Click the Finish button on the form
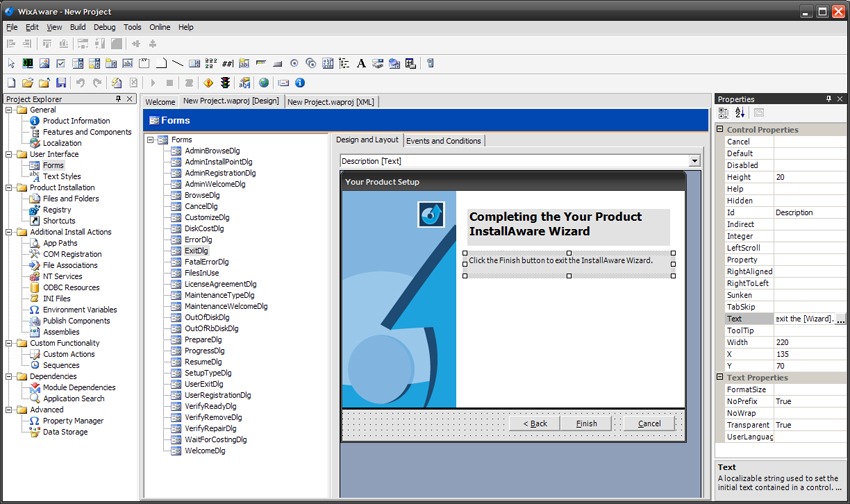Image resolution: width=850 pixels, height=504 pixels. tap(587, 424)
